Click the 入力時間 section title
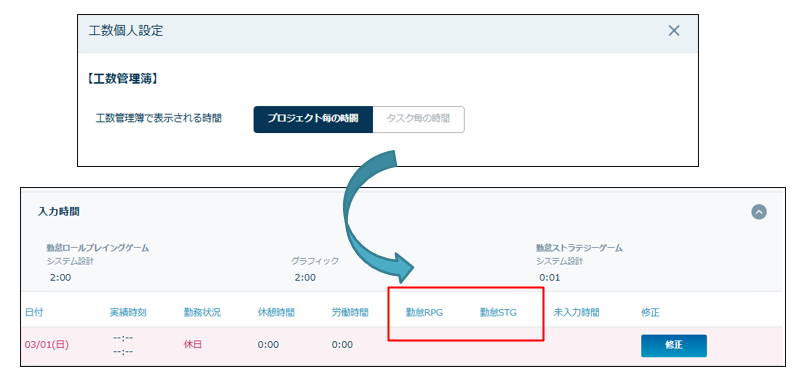 58,212
